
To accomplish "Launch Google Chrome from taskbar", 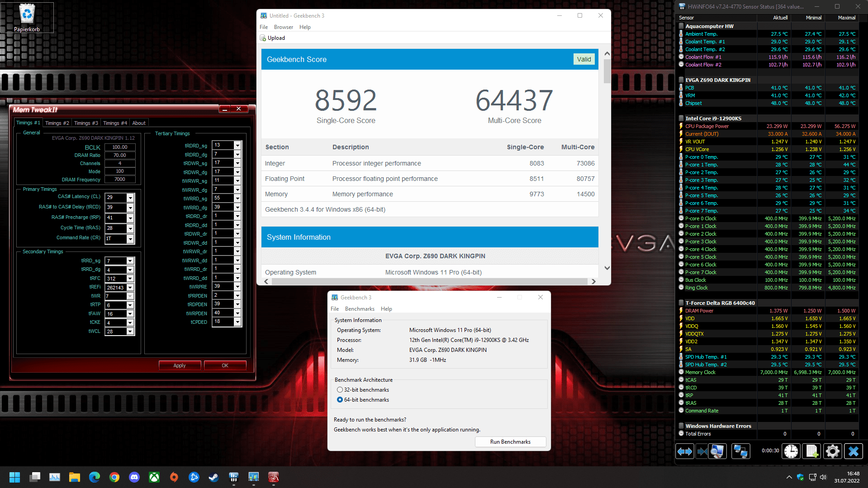I will coord(114,477).
